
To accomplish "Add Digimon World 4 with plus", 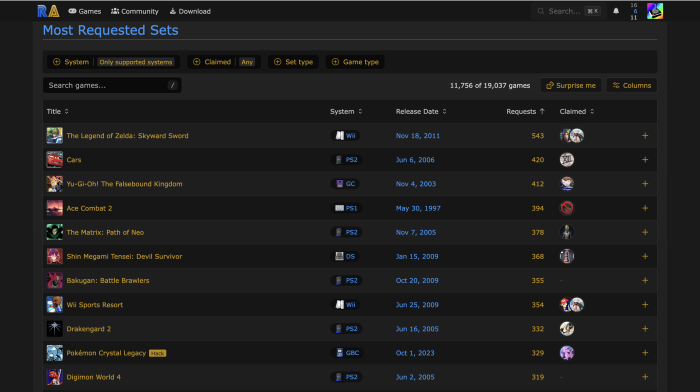I will click(645, 377).
